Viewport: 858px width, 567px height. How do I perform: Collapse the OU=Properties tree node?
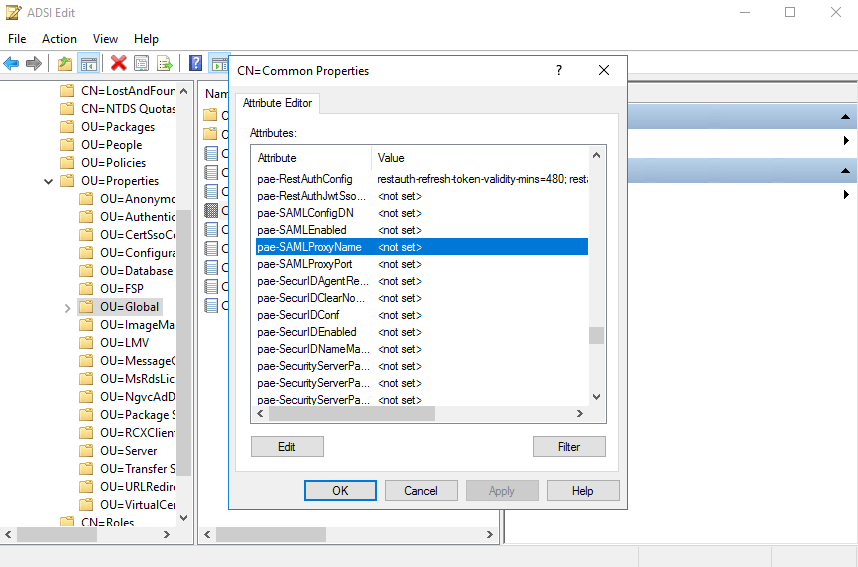tap(48, 181)
